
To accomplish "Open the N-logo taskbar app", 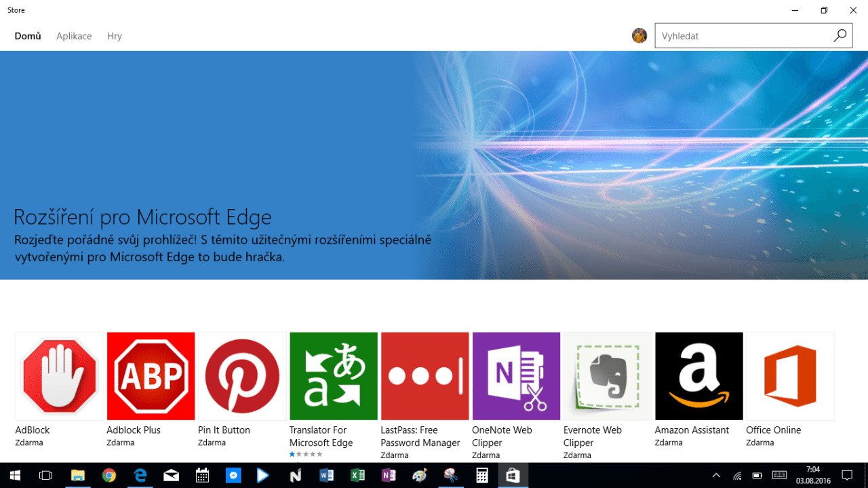I will pyautogui.click(x=295, y=476).
